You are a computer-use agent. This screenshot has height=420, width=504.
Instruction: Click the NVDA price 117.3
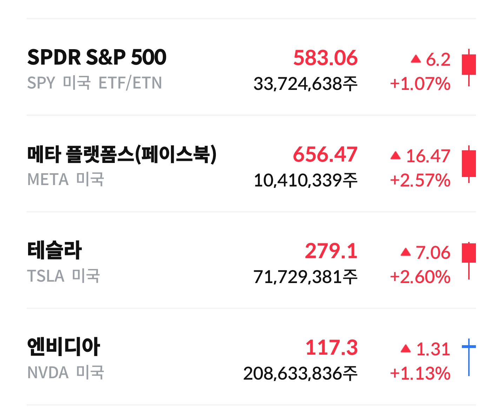tap(331, 348)
